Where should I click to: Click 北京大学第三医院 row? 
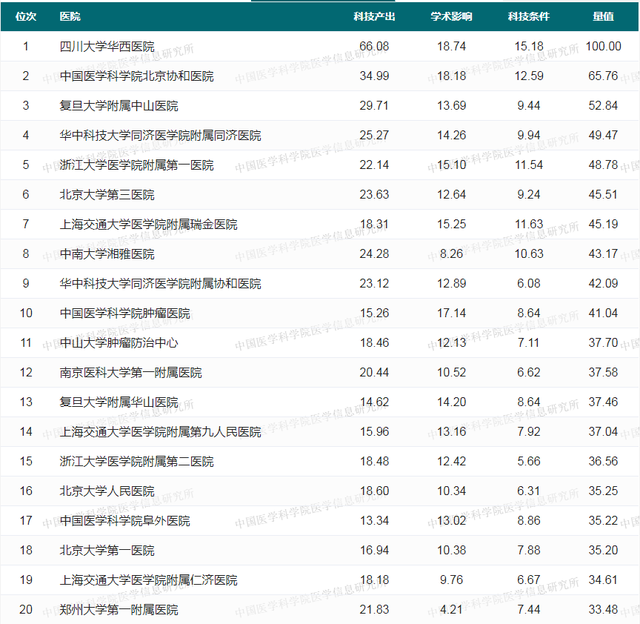pos(107,195)
